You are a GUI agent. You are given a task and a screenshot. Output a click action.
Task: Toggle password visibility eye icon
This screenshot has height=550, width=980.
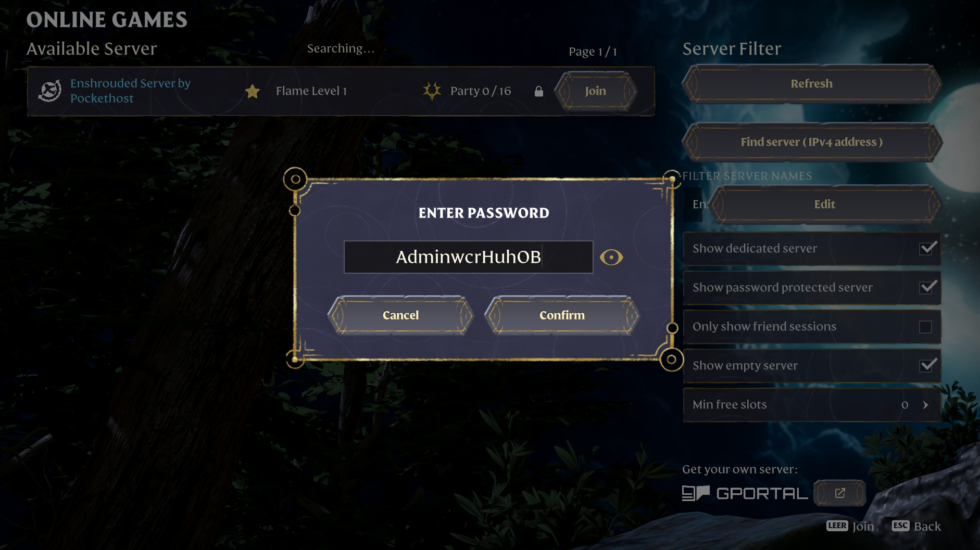tap(611, 257)
